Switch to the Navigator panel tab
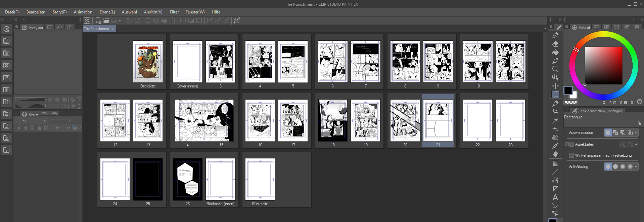Viewport: 644px width, 222px height. pos(33,28)
